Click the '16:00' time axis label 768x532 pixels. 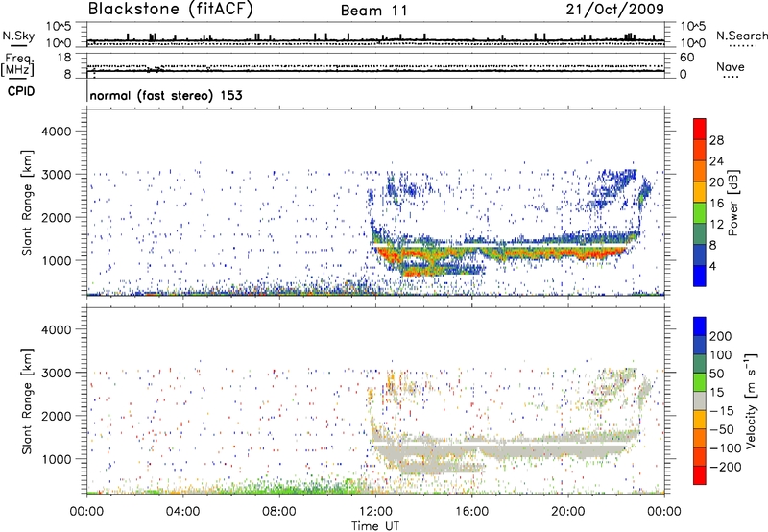pos(471,512)
